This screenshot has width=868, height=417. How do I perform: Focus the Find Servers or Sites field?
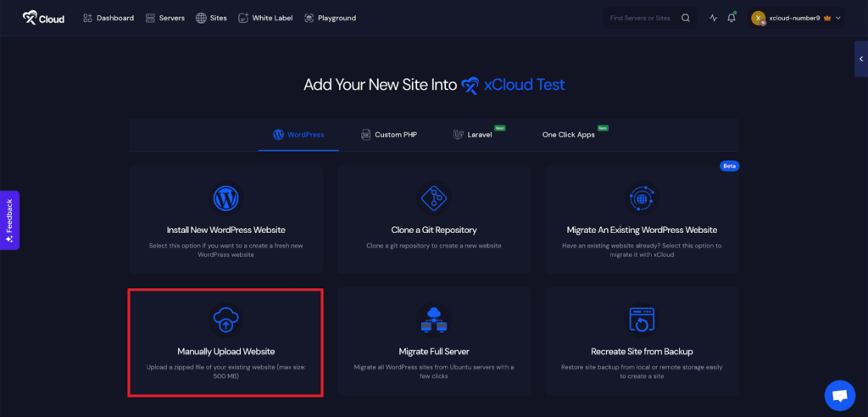(x=641, y=18)
